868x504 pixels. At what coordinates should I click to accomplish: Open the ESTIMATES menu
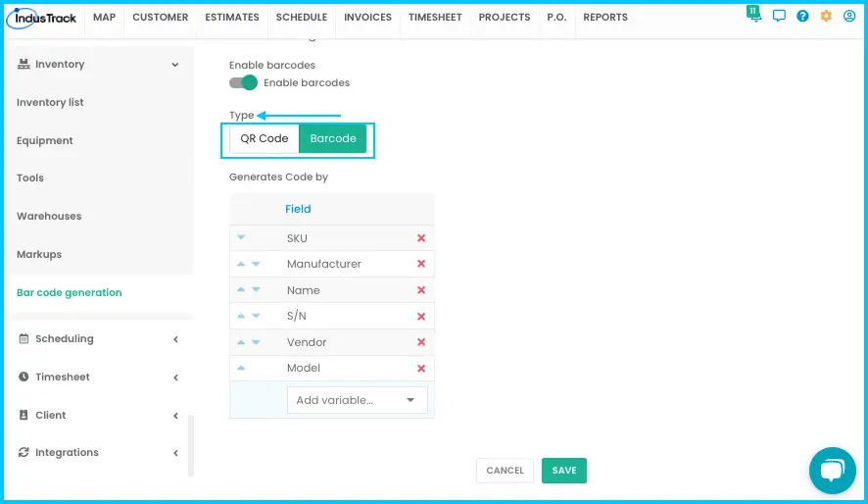point(232,18)
